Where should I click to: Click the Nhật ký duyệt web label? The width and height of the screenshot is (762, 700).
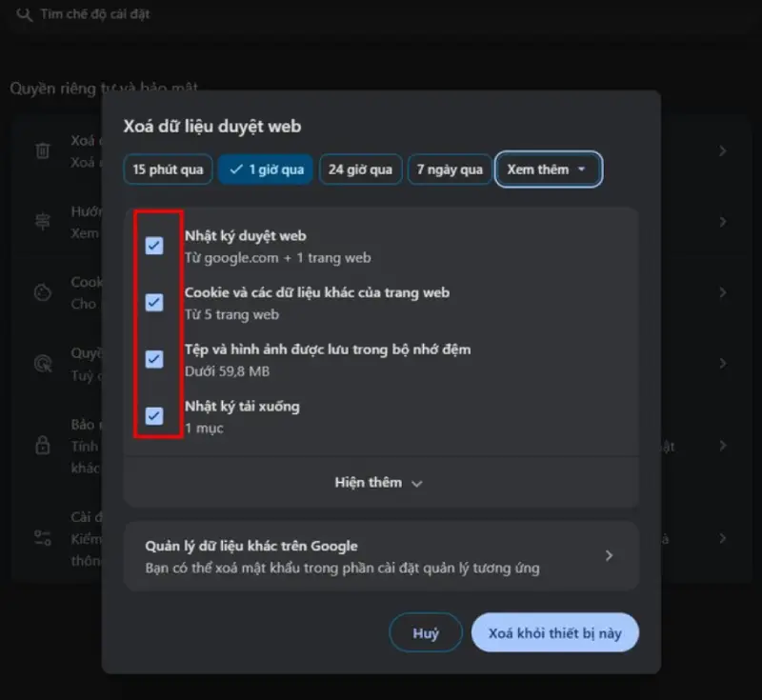click(x=246, y=236)
